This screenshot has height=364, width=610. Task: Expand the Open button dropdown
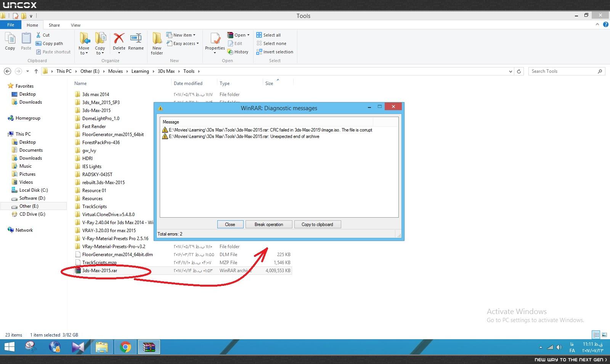(x=248, y=35)
